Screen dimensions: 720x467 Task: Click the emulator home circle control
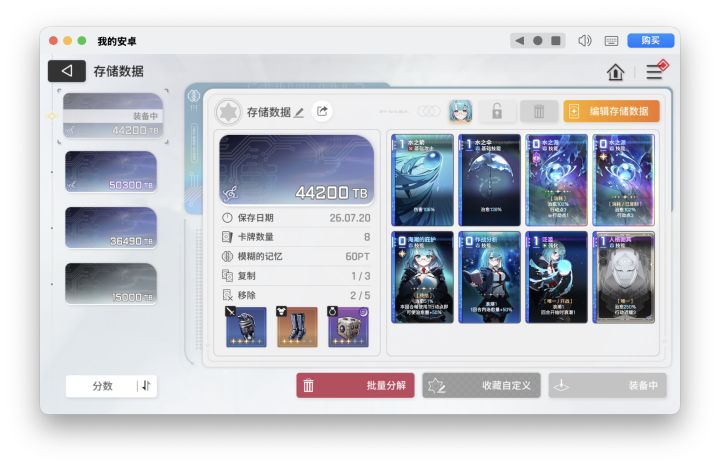(x=537, y=40)
